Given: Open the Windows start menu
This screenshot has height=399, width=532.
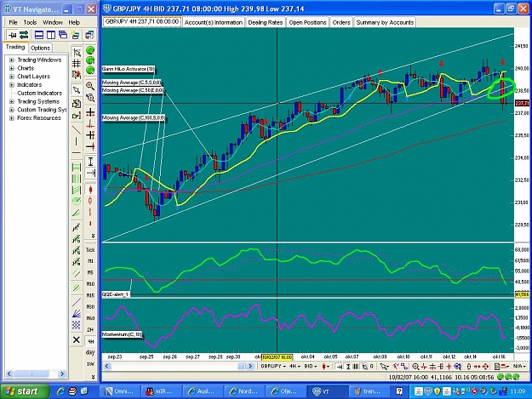Looking at the screenshot, I should click(x=23, y=391).
